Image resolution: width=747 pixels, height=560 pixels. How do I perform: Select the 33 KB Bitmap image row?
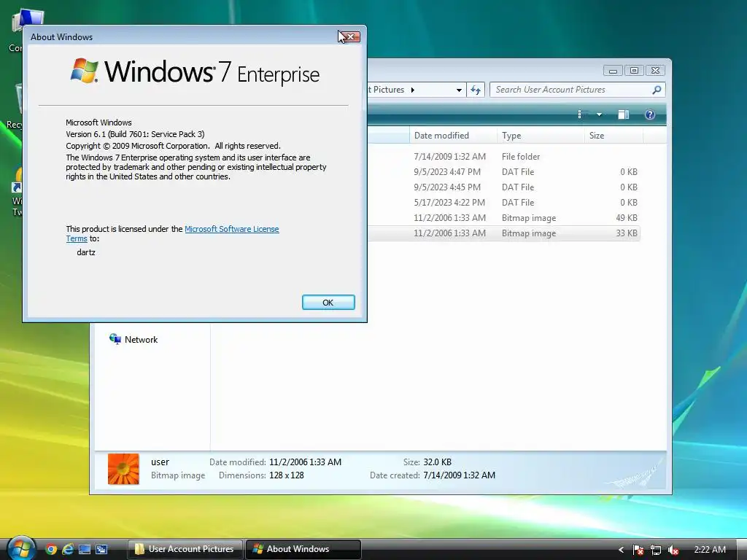pos(504,233)
